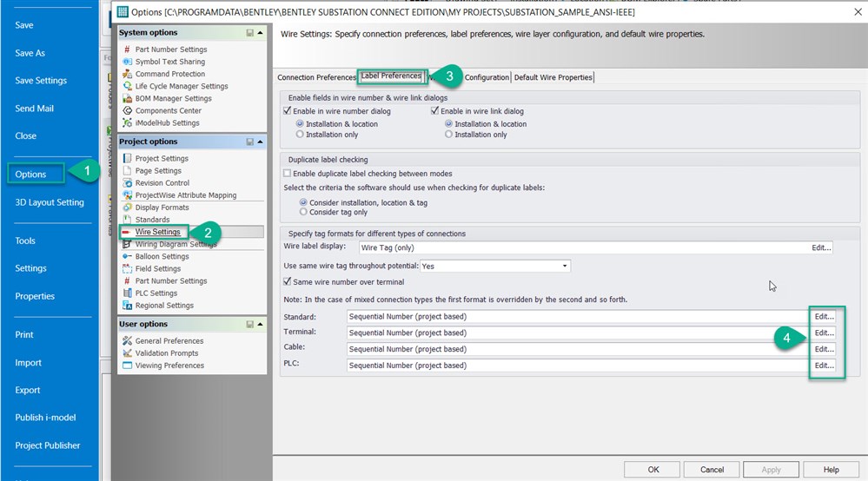Click Edit button for Terminal format

824,333
